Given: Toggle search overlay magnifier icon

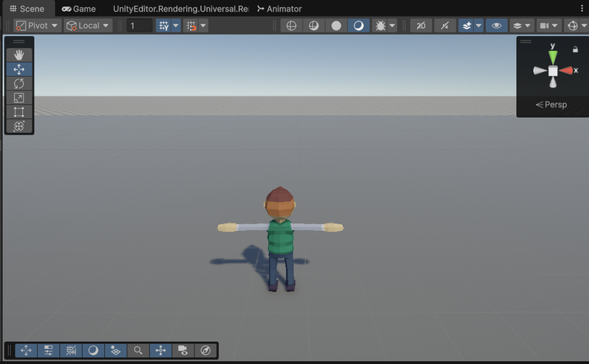Looking at the screenshot, I should 138,350.
